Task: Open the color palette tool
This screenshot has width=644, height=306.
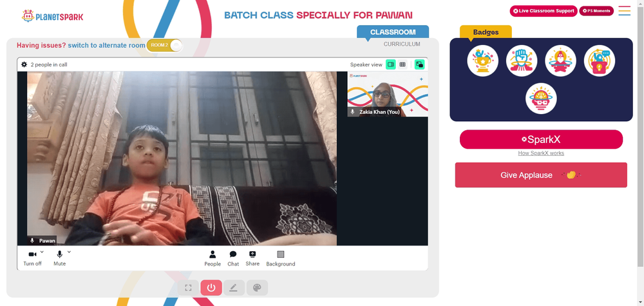Action: tap(257, 288)
